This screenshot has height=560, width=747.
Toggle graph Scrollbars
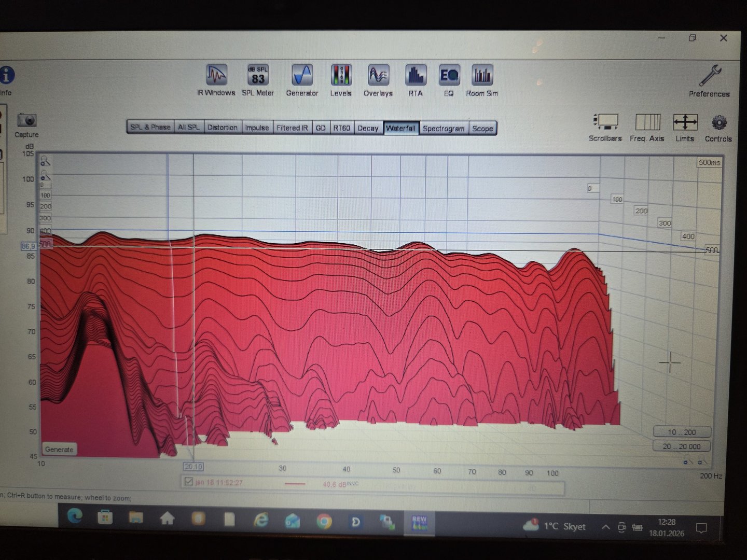(x=605, y=128)
